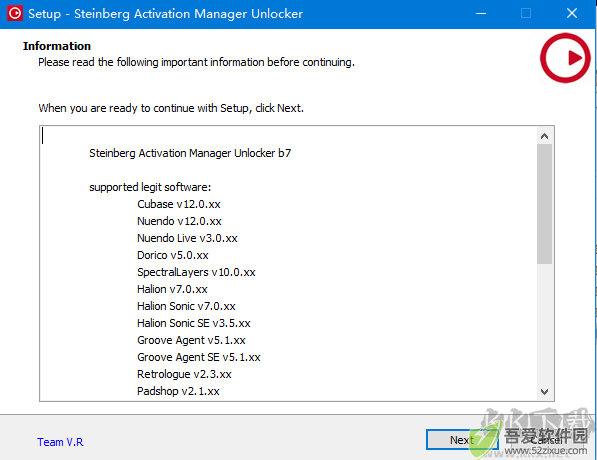
Task: Click the SpectralLayers v10.0.xx entry
Action: (196, 272)
